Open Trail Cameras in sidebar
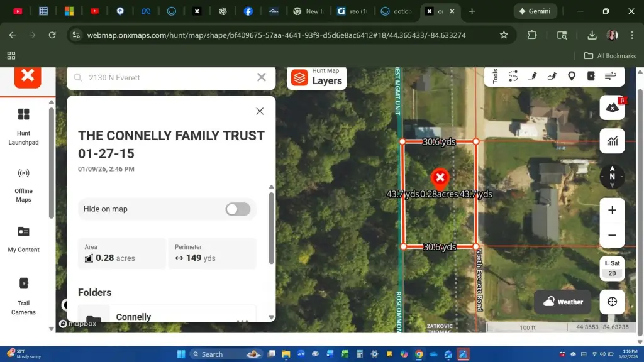The image size is (644, 362). pos(24,295)
